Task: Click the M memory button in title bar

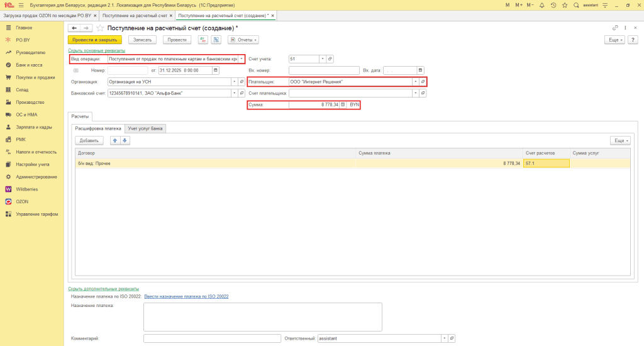Action: point(508,5)
